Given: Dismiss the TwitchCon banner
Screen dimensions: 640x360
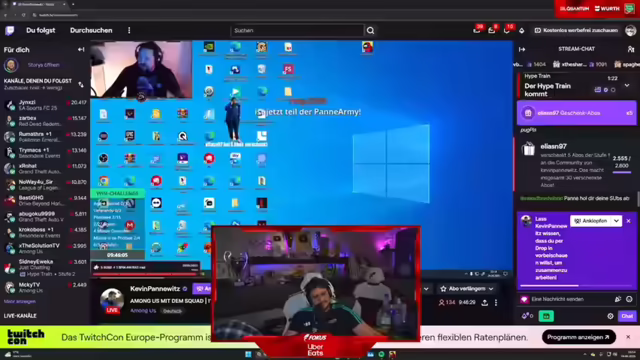Looking at the screenshot, I should point(628,337).
